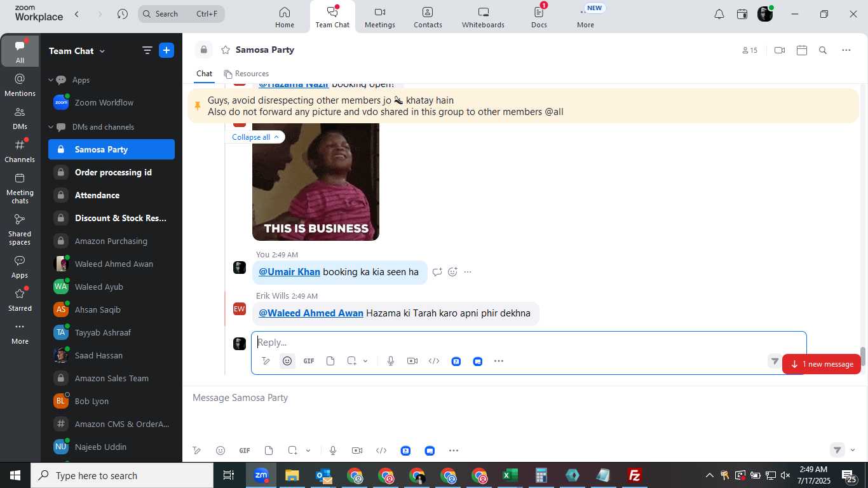Record an audio message in the reply box

pyautogui.click(x=391, y=361)
